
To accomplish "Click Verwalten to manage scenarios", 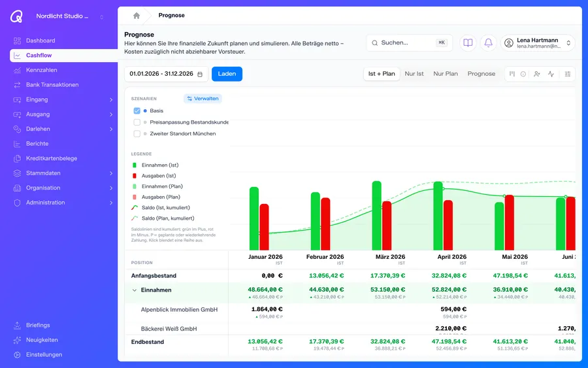I will (203, 99).
